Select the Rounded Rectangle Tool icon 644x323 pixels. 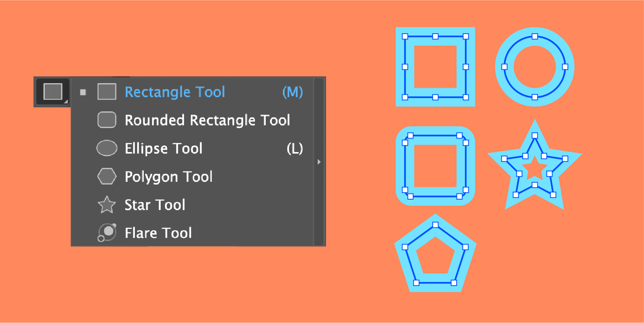(x=107, y=120)
